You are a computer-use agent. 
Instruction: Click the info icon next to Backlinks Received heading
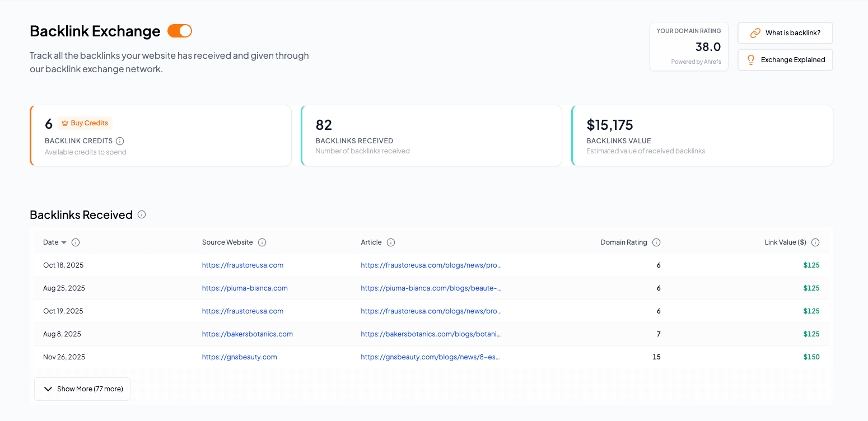coord(142,214)
